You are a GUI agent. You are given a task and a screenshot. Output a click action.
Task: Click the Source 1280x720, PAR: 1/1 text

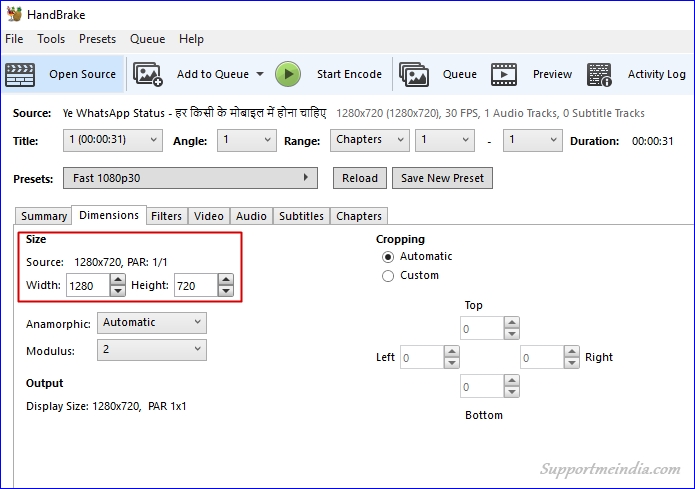pos(97,262)
